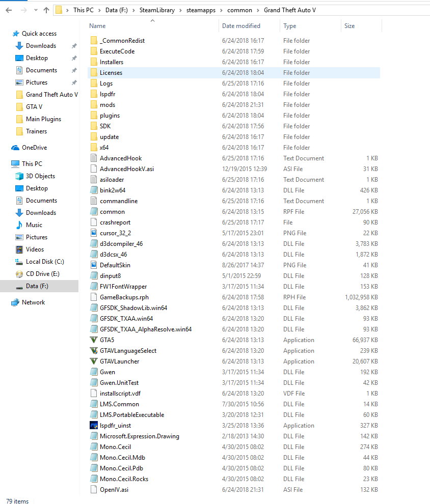
Task: Click the Up one level arrow
Action: tap(46, 10)
